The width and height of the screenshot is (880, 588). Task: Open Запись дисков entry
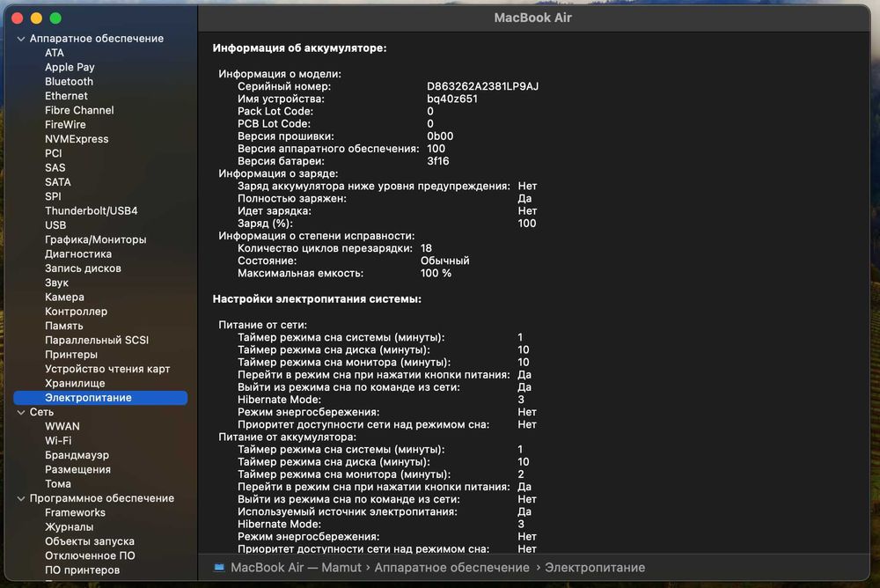(83, 268)
